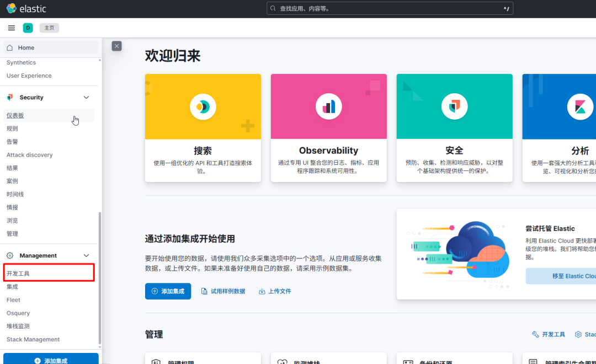This screenshot has height=364, width=596.
Task: Open 管理 under Security
Action: (12, 234)
